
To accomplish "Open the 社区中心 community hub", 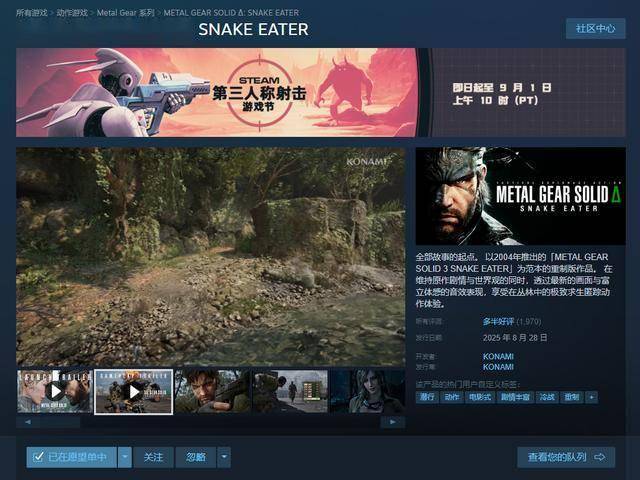I will (596, 29).
